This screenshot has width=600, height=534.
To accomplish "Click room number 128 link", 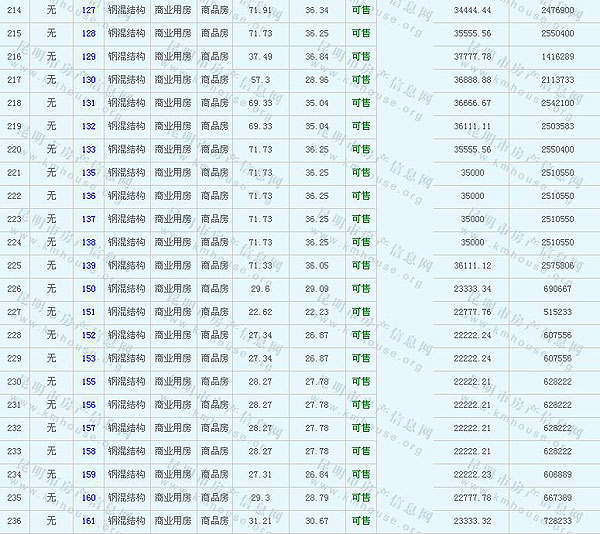I will pyautogui.click(x=89, y=33).
